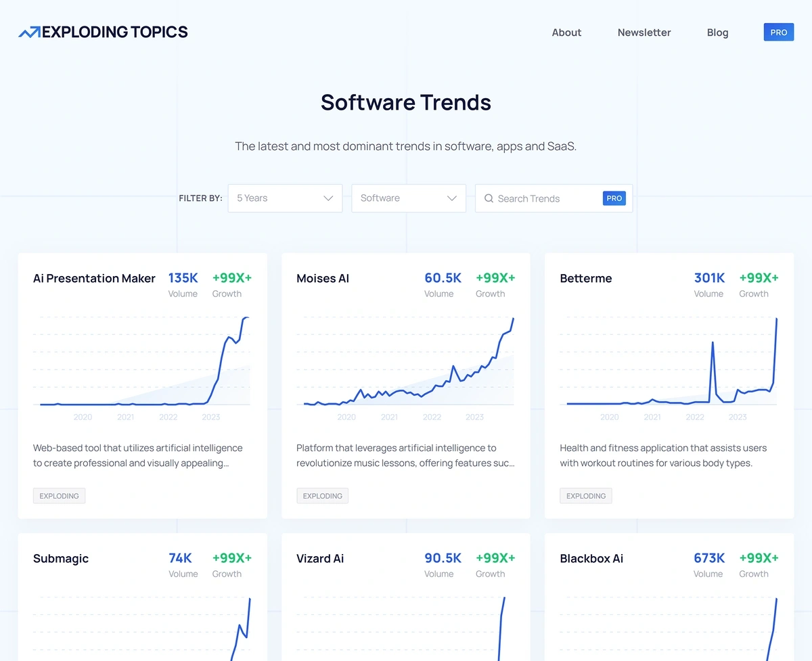Screen dimensions: 812x661
Task: Click the PRO badge inside search box
Action: point(614,198)
